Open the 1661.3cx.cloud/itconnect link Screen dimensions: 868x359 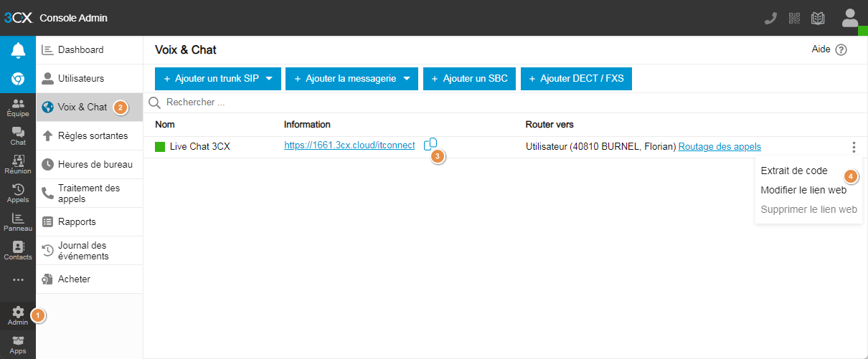[349, 145]
